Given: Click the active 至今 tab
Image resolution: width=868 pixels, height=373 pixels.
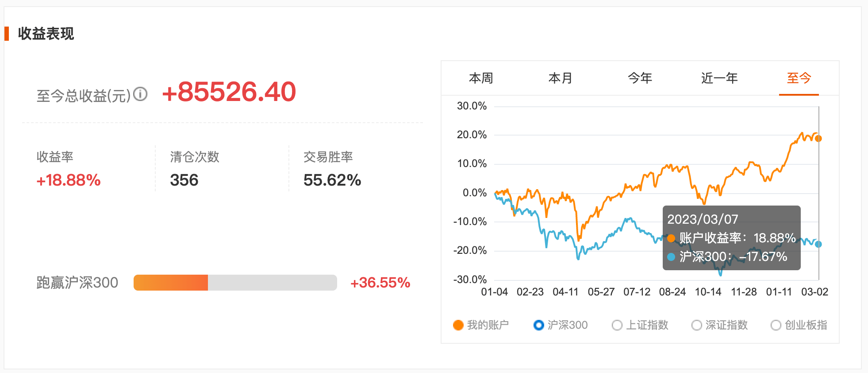Looking at the screenshot, I should pos(799,78).
